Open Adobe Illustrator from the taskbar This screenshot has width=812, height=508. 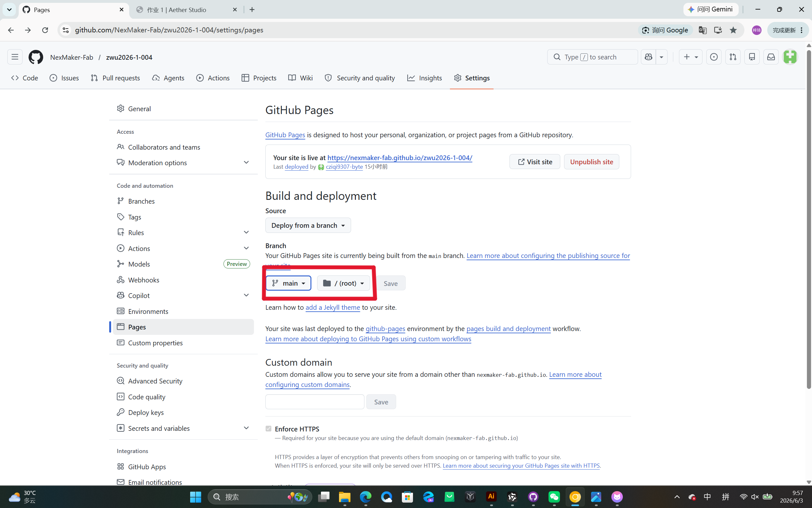[491, 497]
